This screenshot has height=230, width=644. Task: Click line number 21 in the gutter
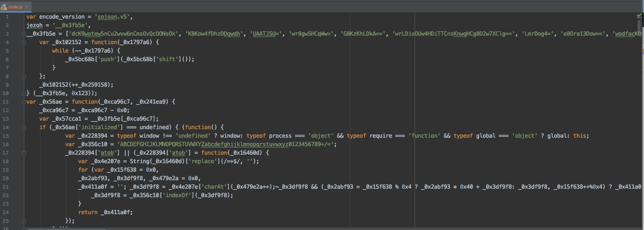[6, 187]
